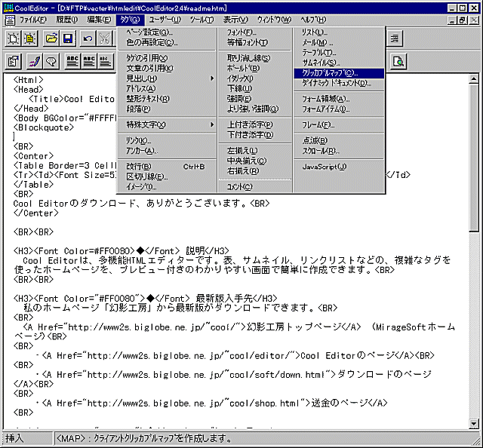Apply イタリック(I) from the menu
Image resolution: width=483 pixels, height=448 pixels.
[x=255, y=78]
